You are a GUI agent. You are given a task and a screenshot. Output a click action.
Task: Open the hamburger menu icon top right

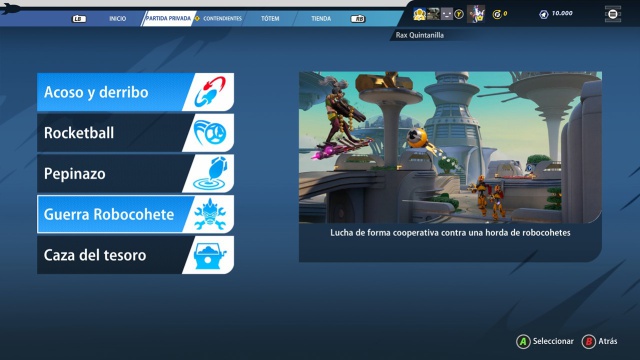pos(613,14)
